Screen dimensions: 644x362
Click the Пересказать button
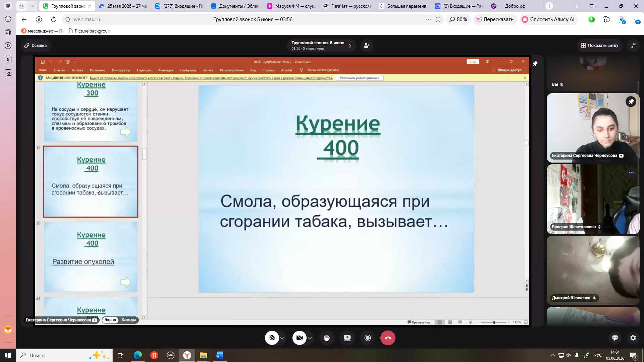(495, 19)
